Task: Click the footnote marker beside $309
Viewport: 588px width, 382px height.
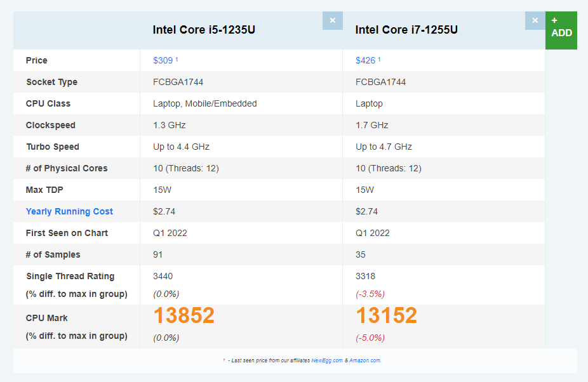Action: (x=177, y=59)
